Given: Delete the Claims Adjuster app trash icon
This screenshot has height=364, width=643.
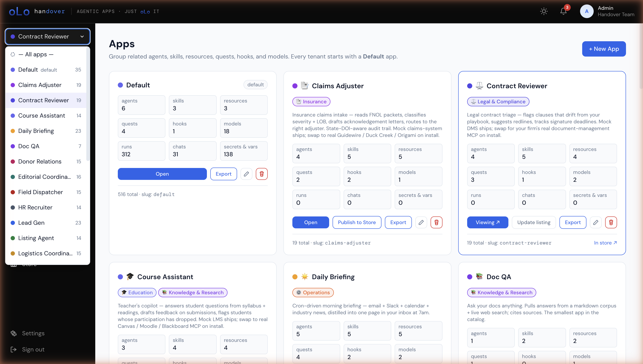Looking at the screenshot, I should [x=436, y=222].
